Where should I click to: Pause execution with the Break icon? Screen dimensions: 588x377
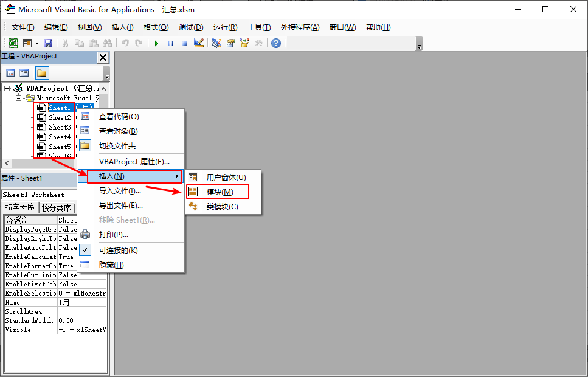point(171,44)
